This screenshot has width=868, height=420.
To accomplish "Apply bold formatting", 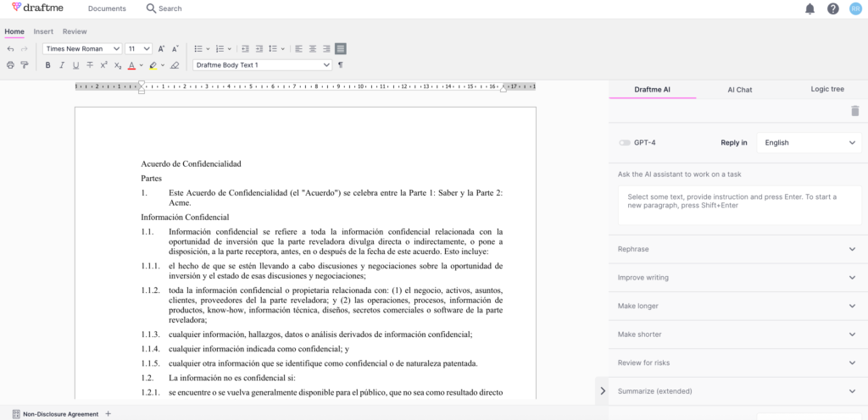I will coord(48,65).
